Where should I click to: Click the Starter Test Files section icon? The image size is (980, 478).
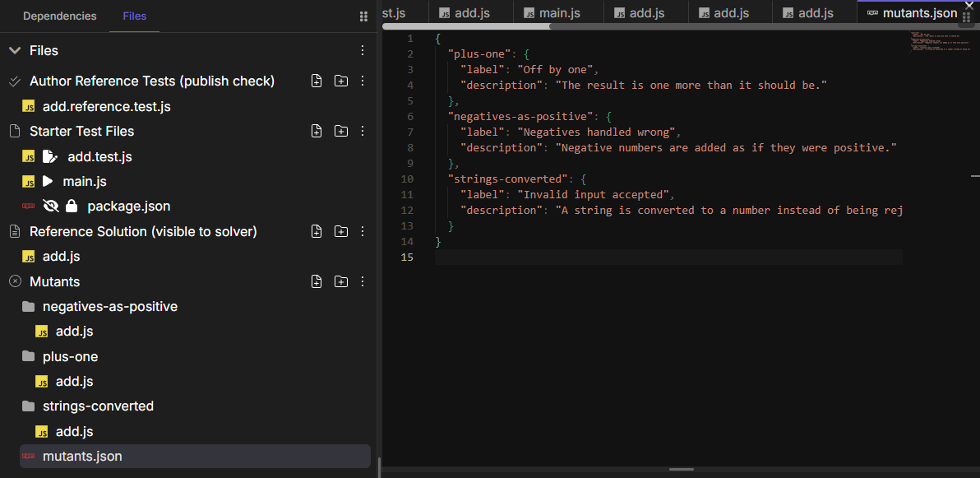15,132
